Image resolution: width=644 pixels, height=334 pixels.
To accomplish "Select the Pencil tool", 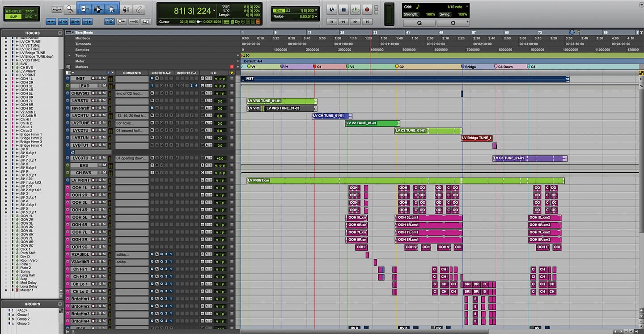I will [139, 9].
